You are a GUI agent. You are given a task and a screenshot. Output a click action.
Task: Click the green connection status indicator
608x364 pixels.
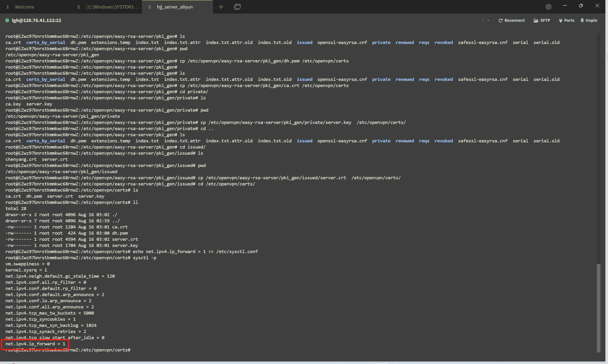7,20
